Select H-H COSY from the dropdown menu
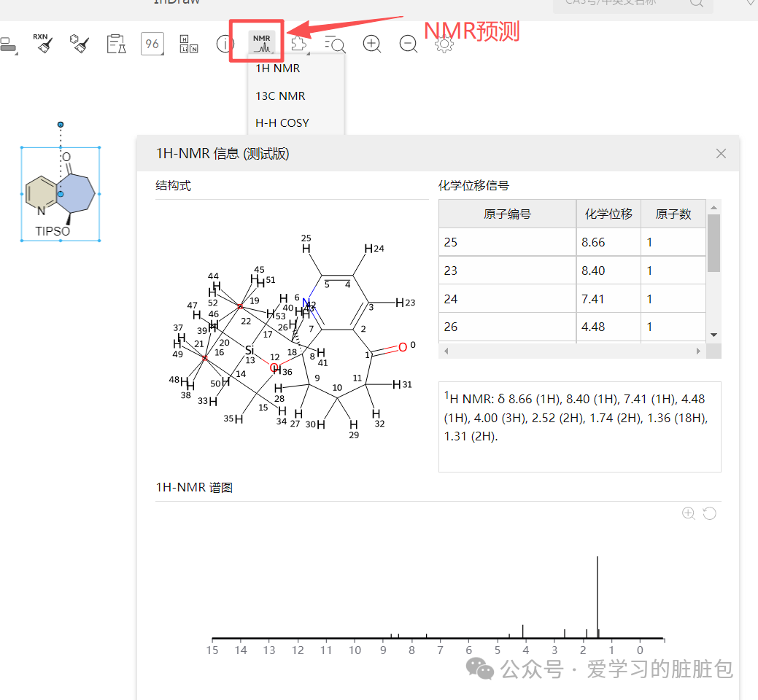Viewport: 758px width, 700px height. [x=282, y=123]
